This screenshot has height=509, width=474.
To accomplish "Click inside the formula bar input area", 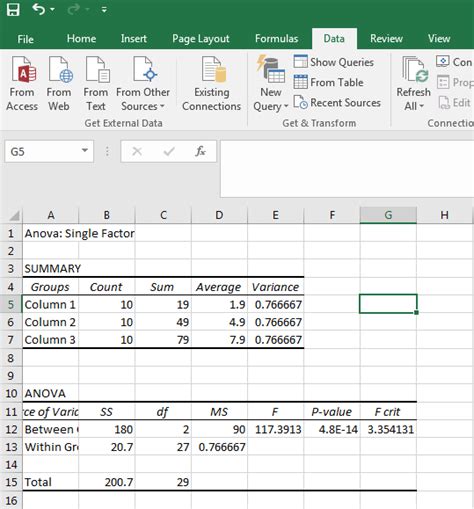I will click(x=347, y=169).
